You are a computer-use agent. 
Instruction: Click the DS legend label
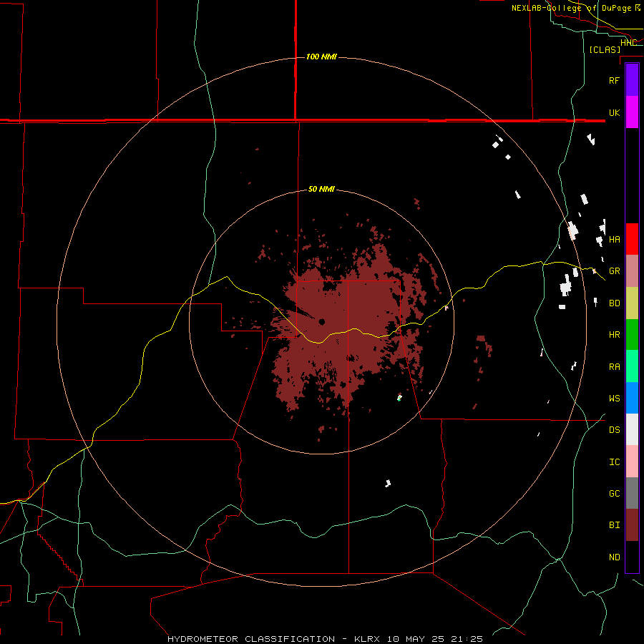coord(614,430)
